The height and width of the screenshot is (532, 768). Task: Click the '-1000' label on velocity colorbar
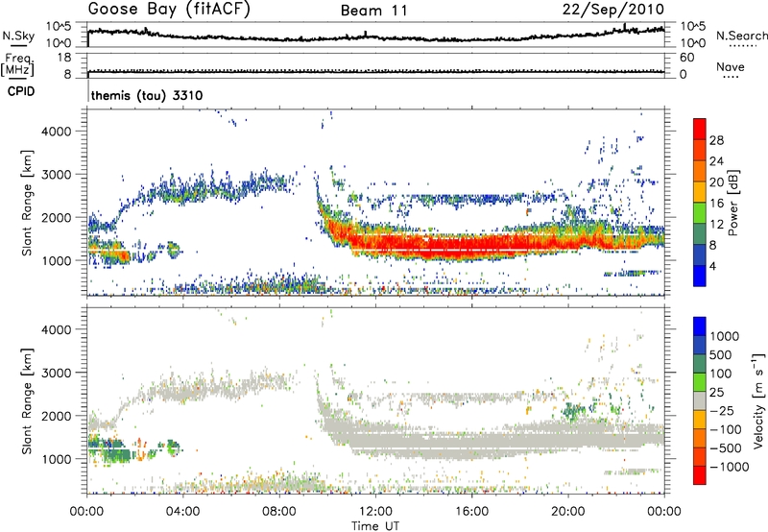[729, 467]
